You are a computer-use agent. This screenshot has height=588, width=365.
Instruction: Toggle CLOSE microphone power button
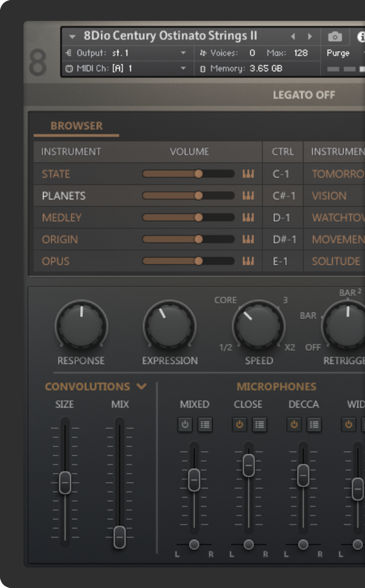[x=240, y=425]
